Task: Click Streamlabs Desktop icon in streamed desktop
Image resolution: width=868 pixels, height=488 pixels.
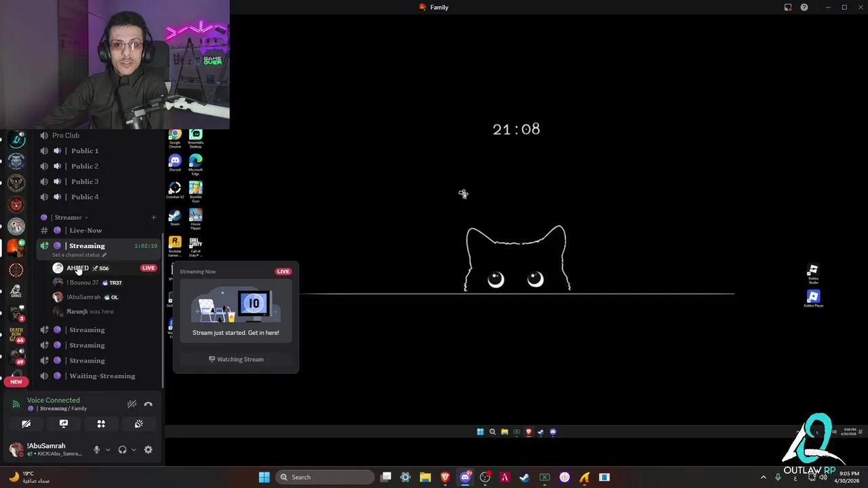Action: (195, 138)
